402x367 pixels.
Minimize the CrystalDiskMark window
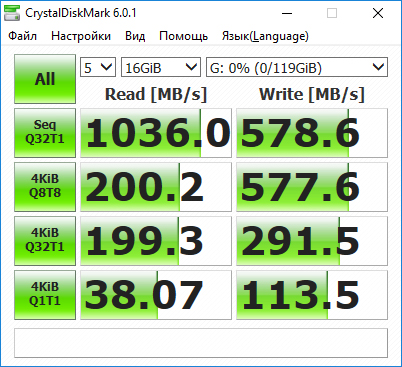click(287, 13)
